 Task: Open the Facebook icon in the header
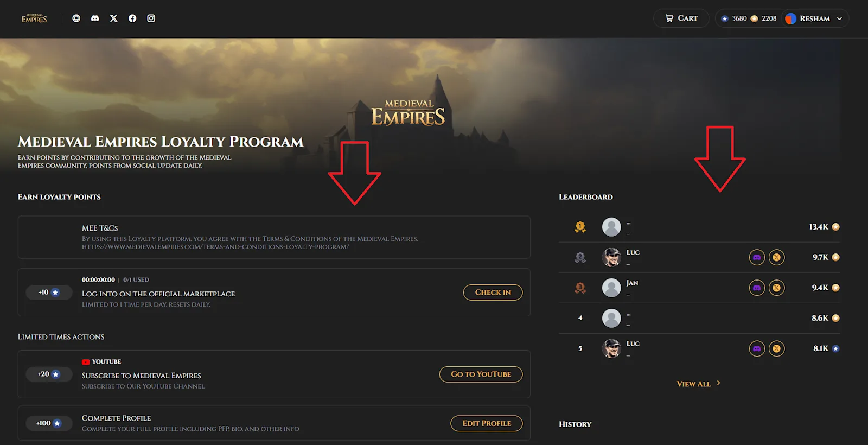pos(132,18)
